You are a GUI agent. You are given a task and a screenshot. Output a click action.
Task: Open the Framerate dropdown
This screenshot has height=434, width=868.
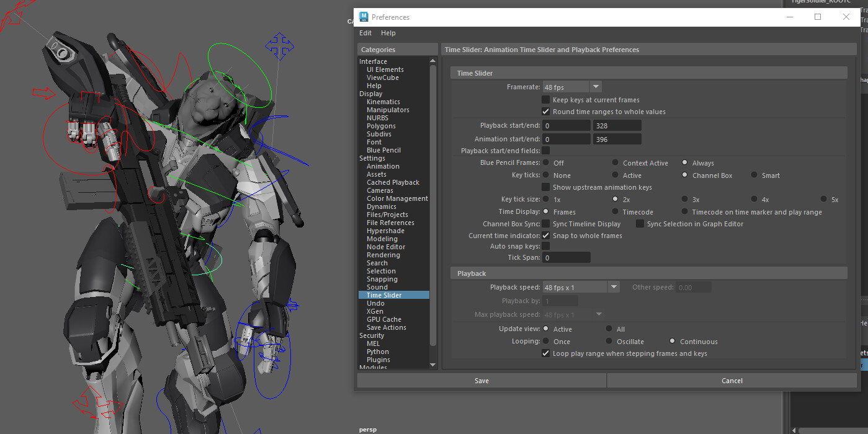tap(595, 86)
